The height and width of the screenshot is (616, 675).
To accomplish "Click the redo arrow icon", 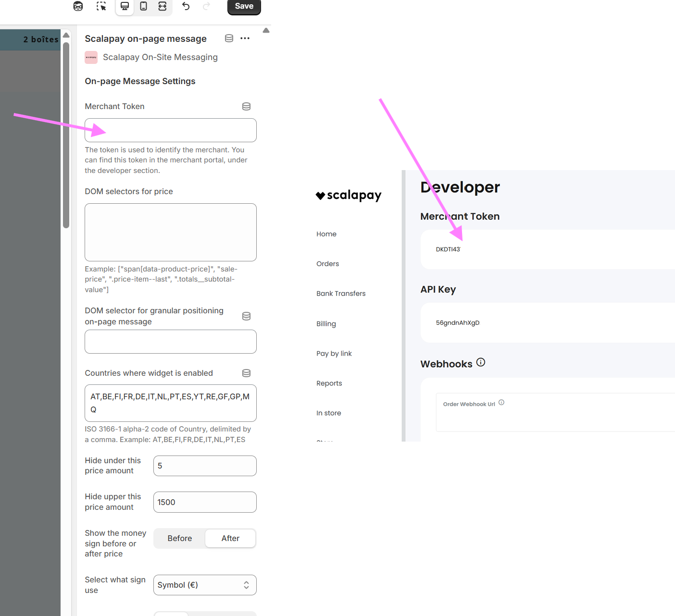I will [207, 6].
